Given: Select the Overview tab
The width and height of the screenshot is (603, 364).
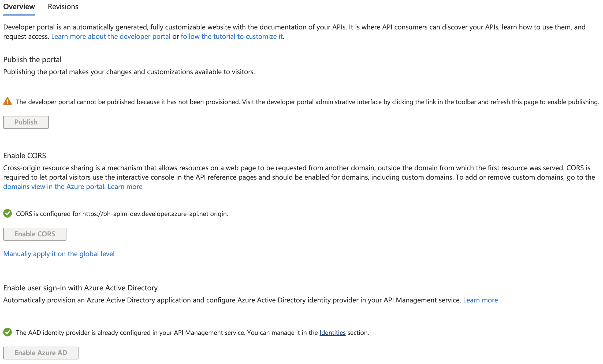Looking at the screenshot, I should point(19,7).
